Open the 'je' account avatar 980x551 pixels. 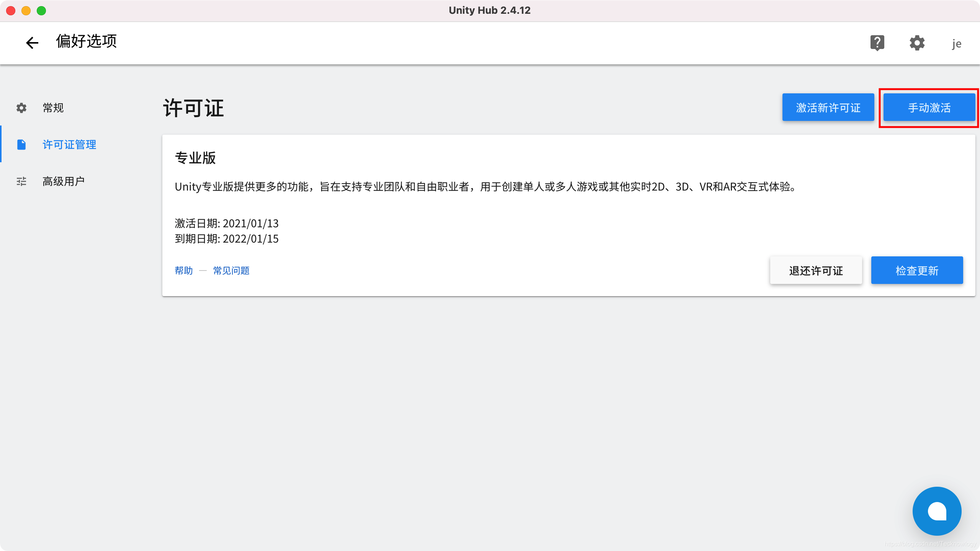coord(956,44)
